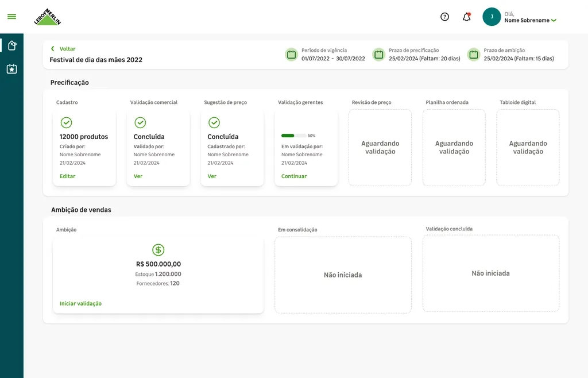Image resolution: width=588 pixels, height=378 pixels.
Task: Select the Validação concluída Não iniciada card
Action: point(491,273)
